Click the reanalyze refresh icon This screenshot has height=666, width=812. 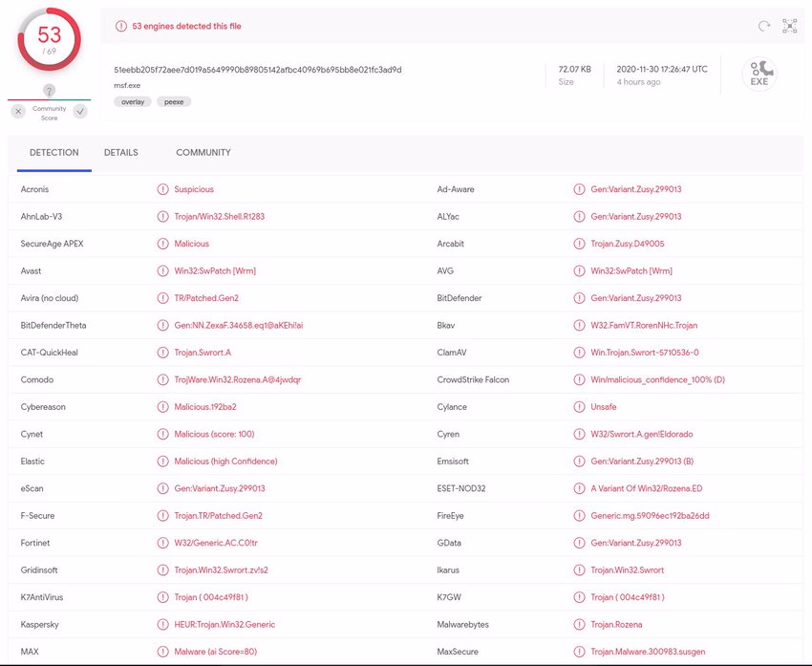[763, 27]
